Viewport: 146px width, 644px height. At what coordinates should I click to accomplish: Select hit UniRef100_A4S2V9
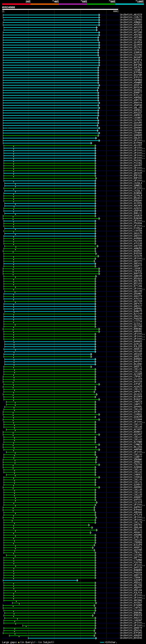tap(131, 27)
